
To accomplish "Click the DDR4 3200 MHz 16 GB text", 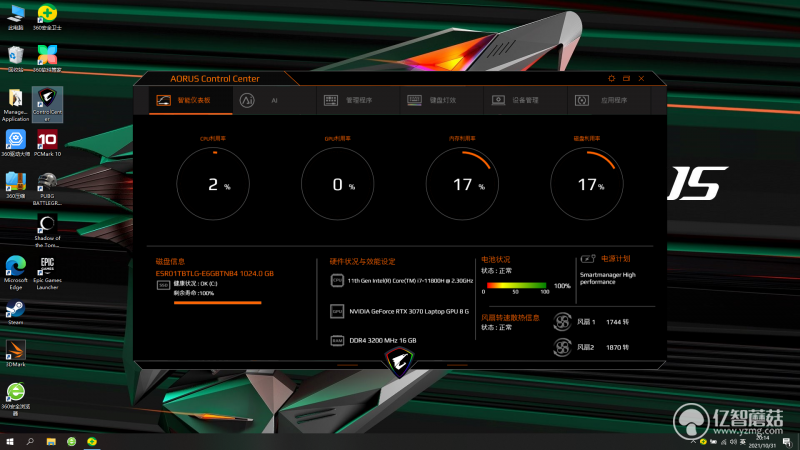I will 383,340.
